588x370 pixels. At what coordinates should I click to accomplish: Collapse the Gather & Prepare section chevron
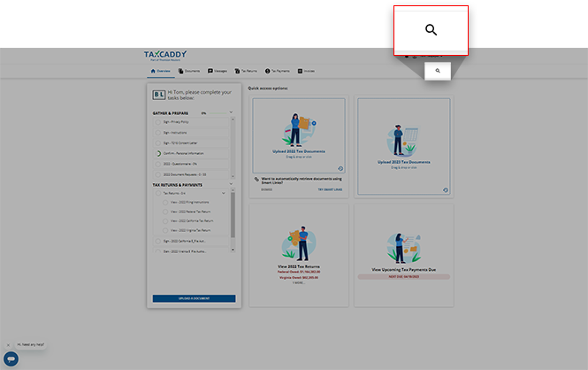tap(231, 112)
